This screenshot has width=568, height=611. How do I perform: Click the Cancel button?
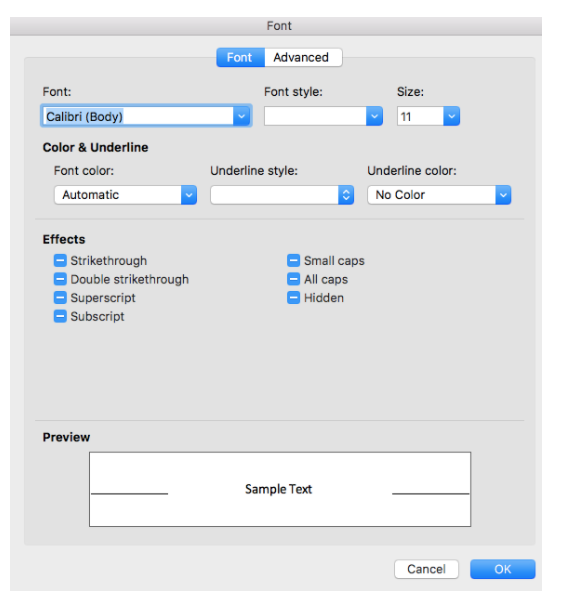pyautogui.click(x=426, y=569)
